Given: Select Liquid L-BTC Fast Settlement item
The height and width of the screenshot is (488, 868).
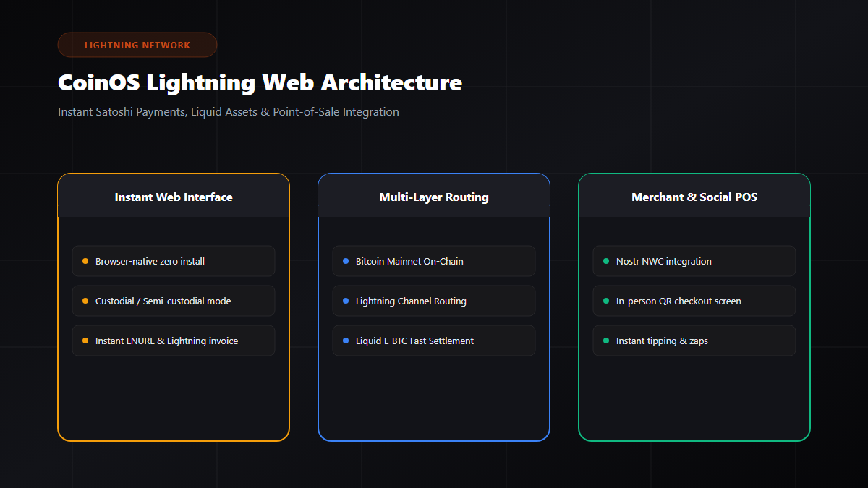Looking at the screenshot, I should point(434,341).
